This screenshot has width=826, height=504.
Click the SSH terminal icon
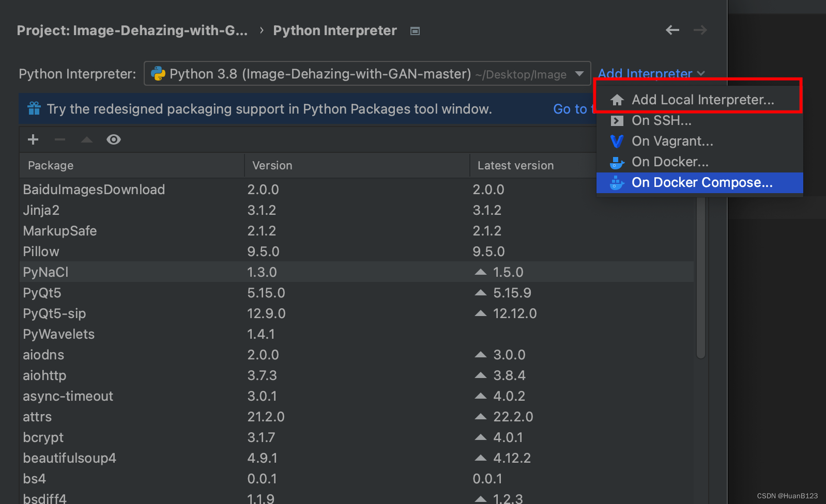click(617, 121)
